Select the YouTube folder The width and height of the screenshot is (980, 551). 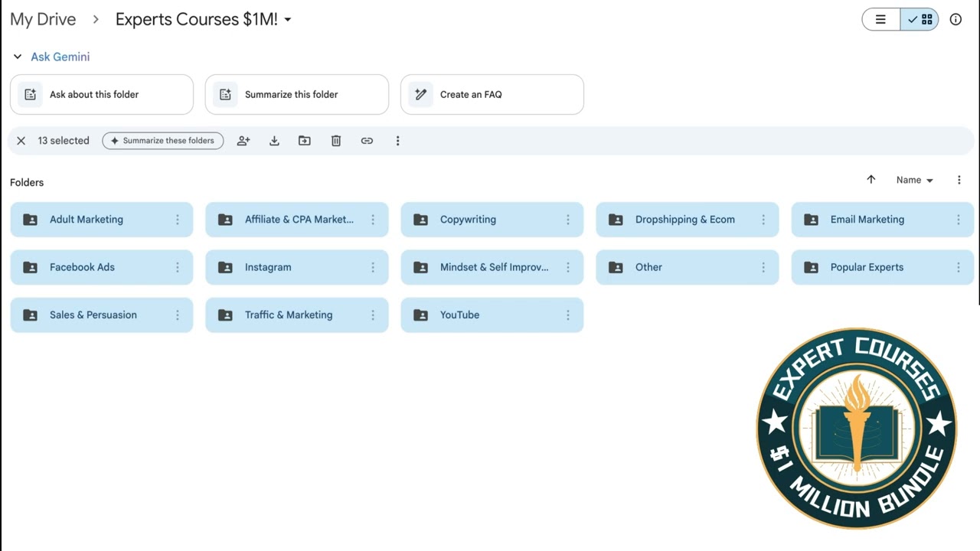click(492, 315)
